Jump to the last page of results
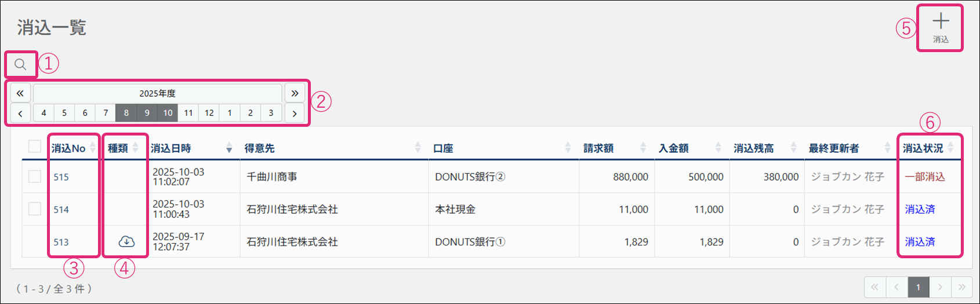This screenshot has height=304, width=980. coord(961,287)
